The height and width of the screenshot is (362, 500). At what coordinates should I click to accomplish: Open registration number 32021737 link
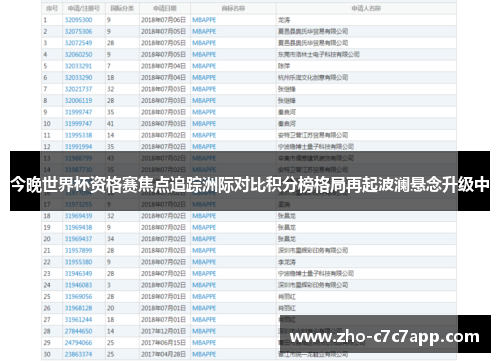pyautogui.click(x=78, y=89)
